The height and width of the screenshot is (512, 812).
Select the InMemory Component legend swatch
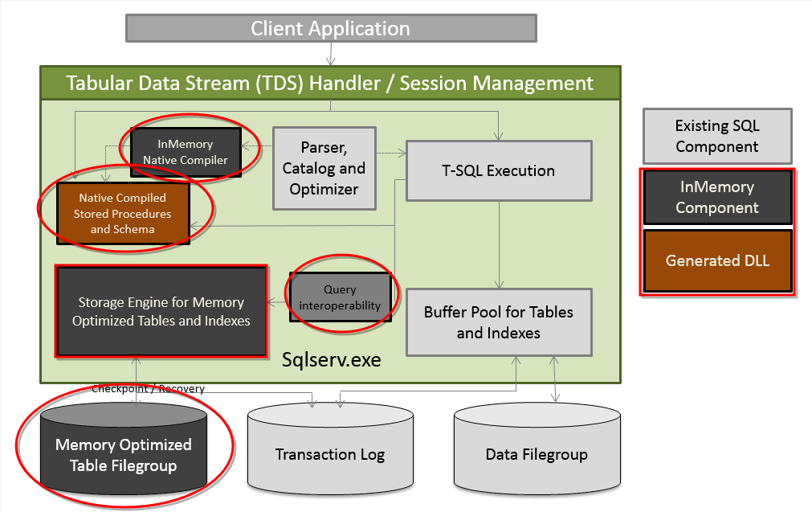[x=716, y=197]
